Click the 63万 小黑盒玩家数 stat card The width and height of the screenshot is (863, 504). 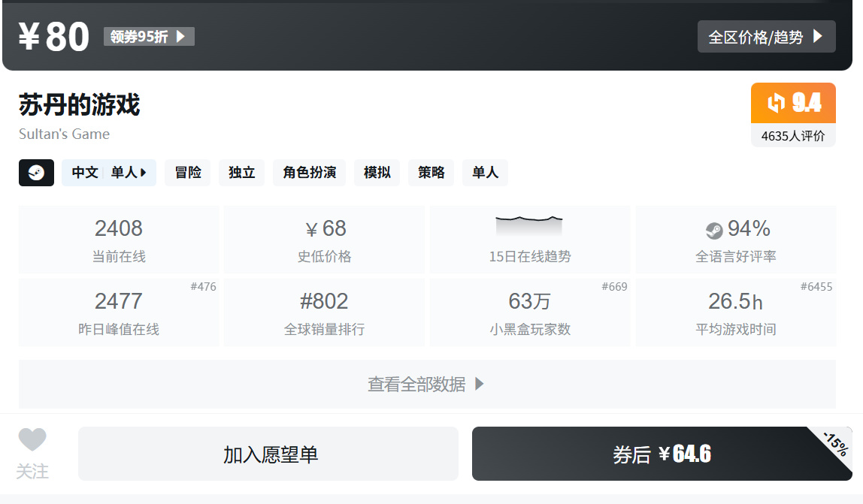tap(530, 312)
